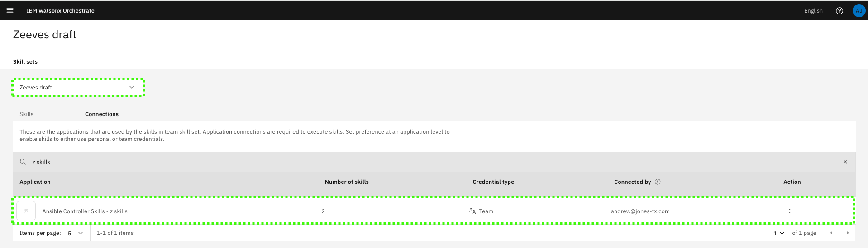Clear the search field with X
Screen dimensions: 868x248
(x=845, y=162)
